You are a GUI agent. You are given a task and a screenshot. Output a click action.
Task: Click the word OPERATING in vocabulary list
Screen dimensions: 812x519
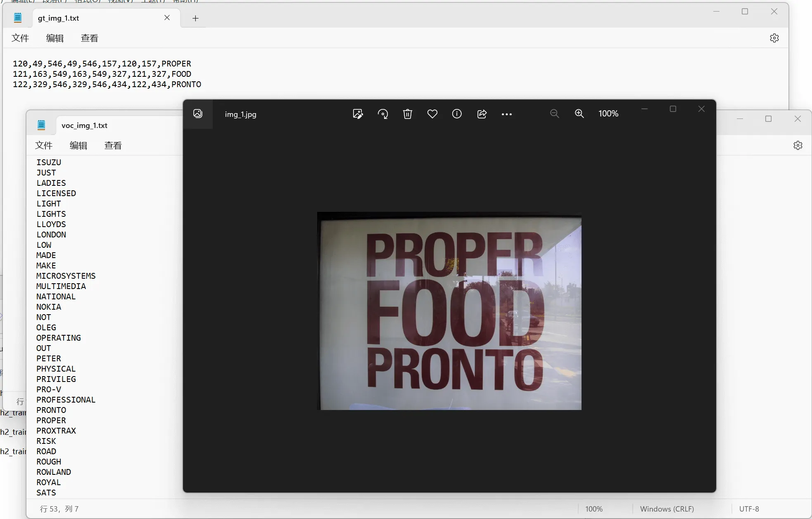click(x=59, y=338)
